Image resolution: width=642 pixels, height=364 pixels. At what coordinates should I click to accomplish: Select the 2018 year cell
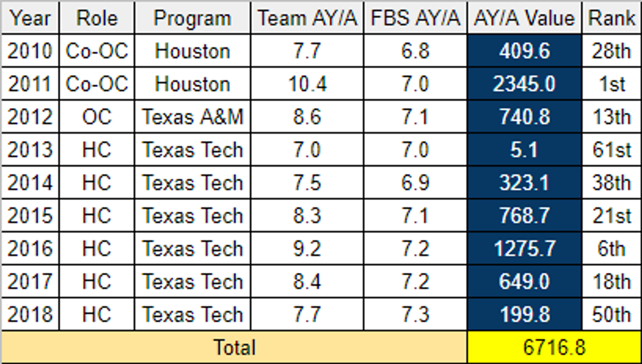30,314
